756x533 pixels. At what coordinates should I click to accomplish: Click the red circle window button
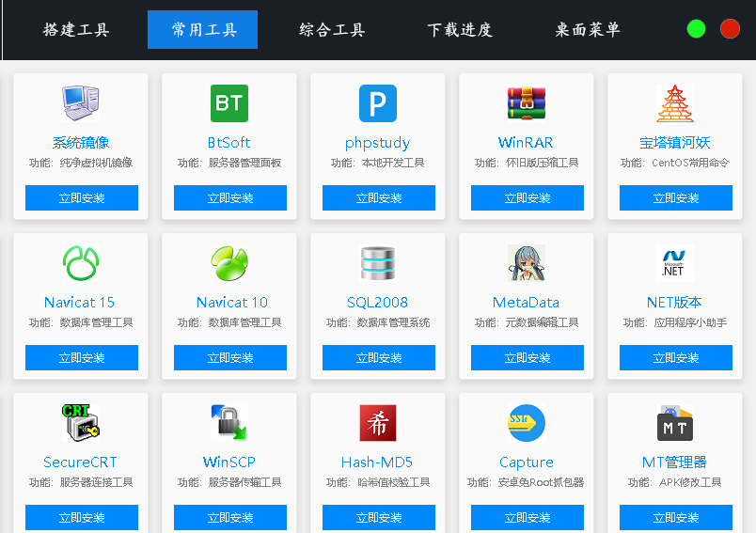730,29
